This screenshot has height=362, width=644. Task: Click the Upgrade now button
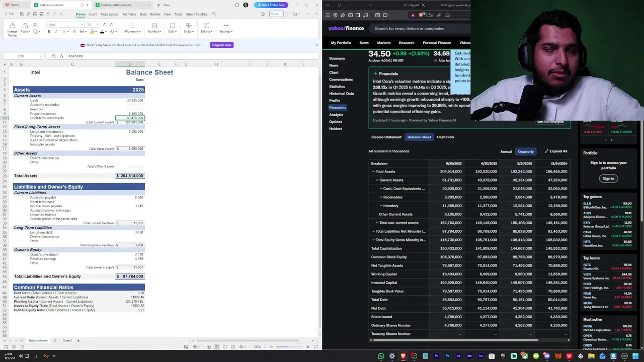tap(221, 45)
